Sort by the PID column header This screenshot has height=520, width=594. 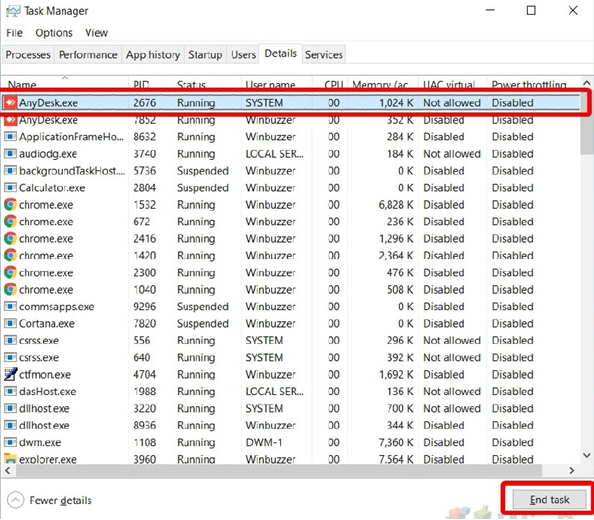pos(150,83)
